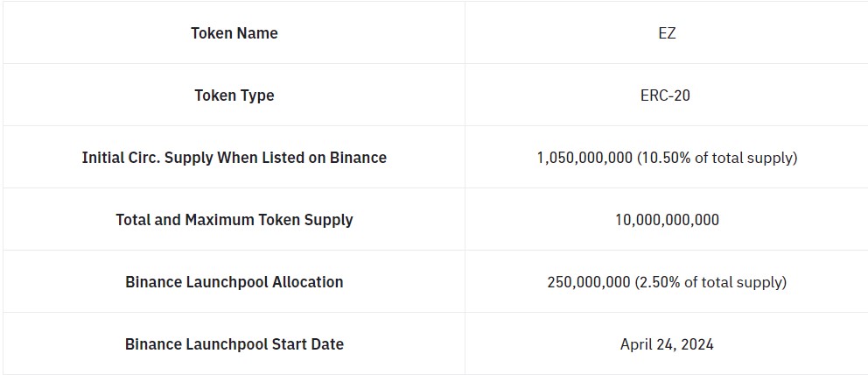Click the "250,000,000" allocation figure
Viewport: 868px width, 375px height.
589,282
